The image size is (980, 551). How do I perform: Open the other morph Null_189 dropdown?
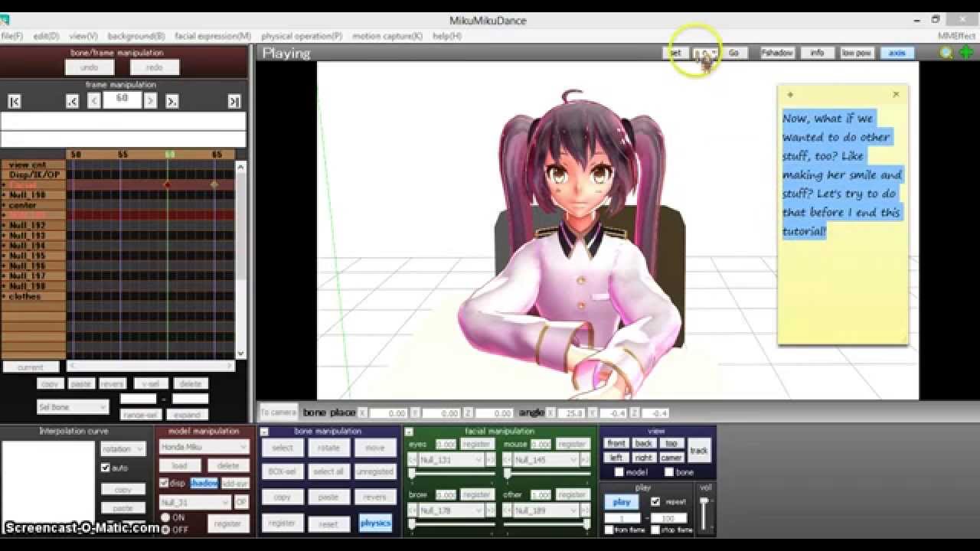click(546, 510)
